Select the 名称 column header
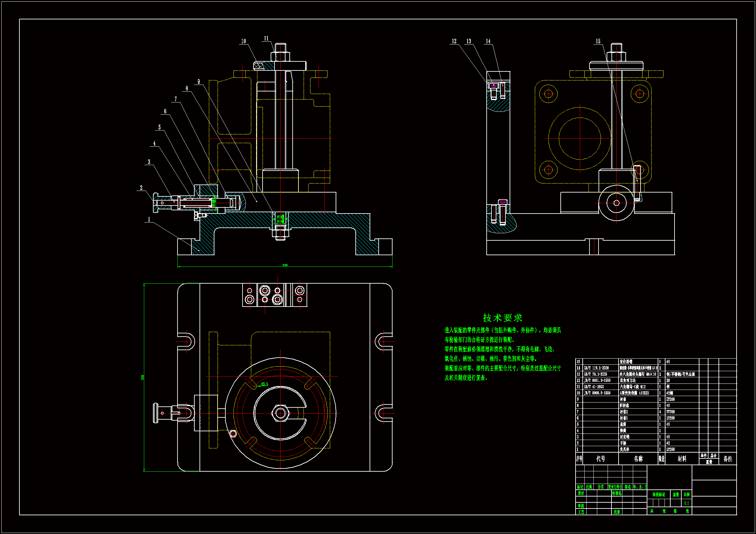Image resolution: width=756 pixels, height=534 pixels. (x=638, y=459)
